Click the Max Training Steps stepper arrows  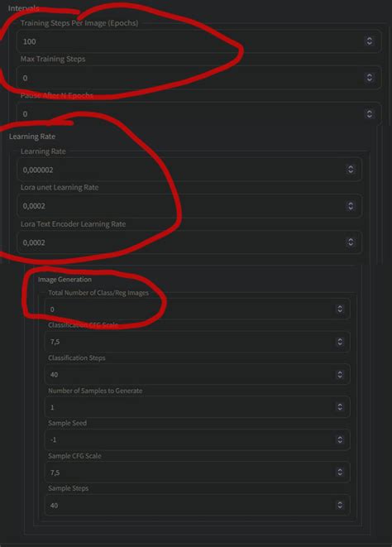point(369,78)
